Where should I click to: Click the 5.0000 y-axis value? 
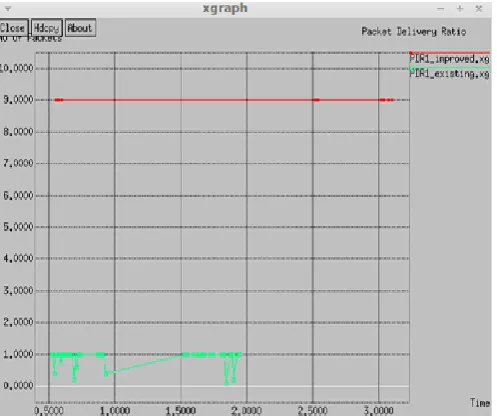(18, 227)
